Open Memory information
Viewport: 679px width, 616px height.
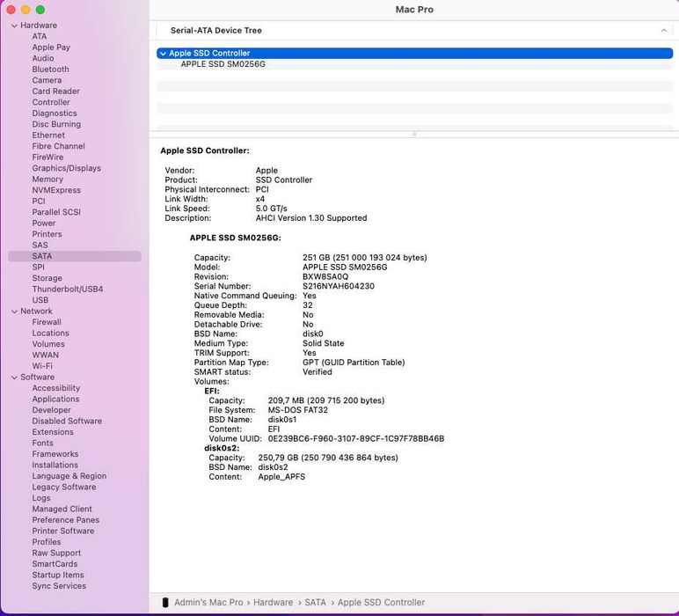47,179
